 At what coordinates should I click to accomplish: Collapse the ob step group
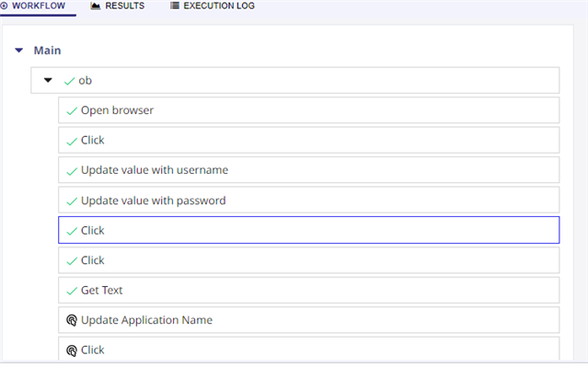tap(48, 80)
